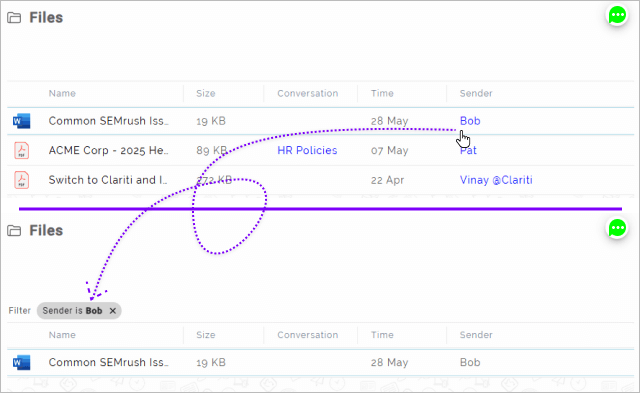Remove the Sender is Bob filter
The width and height of the screenshot is (640, 393).
113,311
